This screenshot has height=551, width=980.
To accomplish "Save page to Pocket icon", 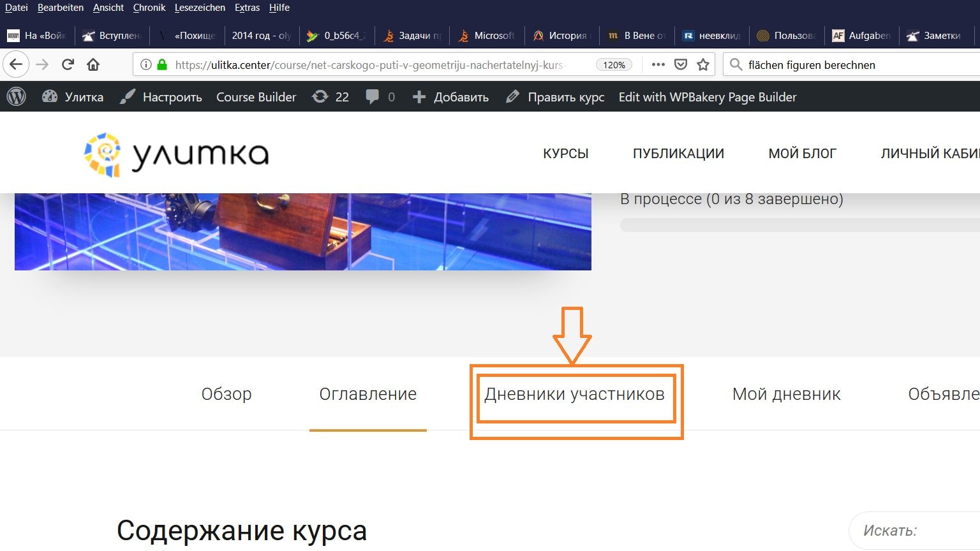I will click(681, 64).
